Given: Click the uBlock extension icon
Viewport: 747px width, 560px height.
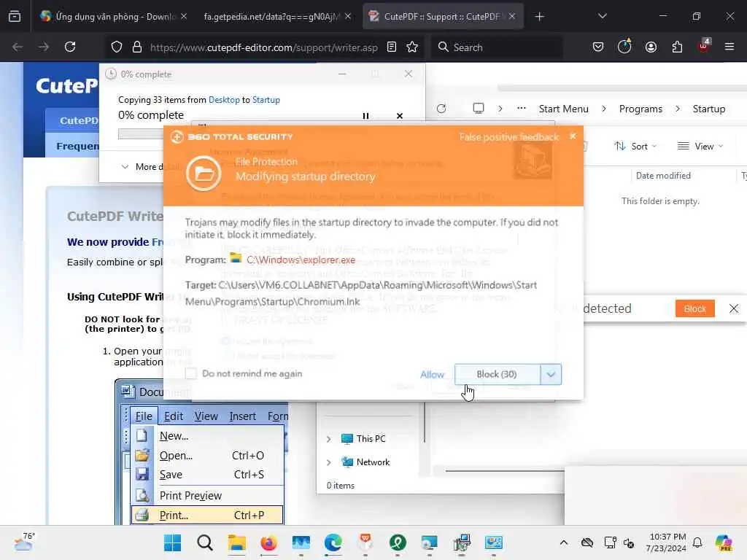Looking at the screenshot, I should [703, 46].
